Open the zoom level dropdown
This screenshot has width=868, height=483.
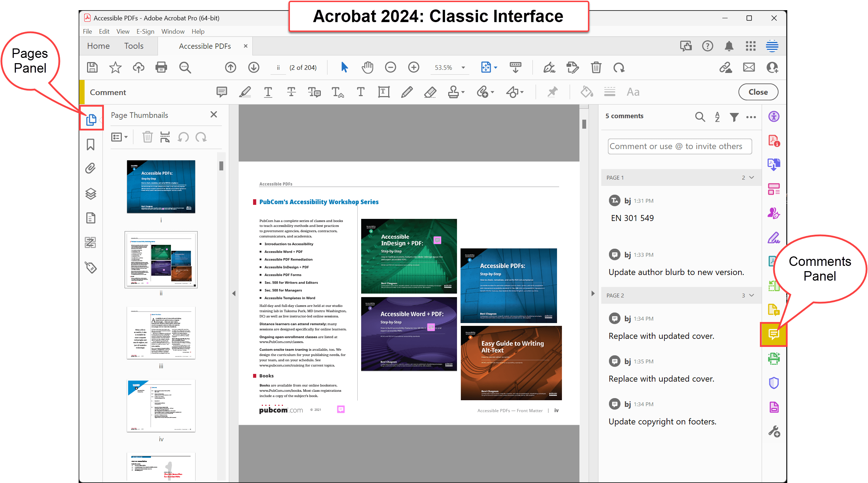click(463, 67)
